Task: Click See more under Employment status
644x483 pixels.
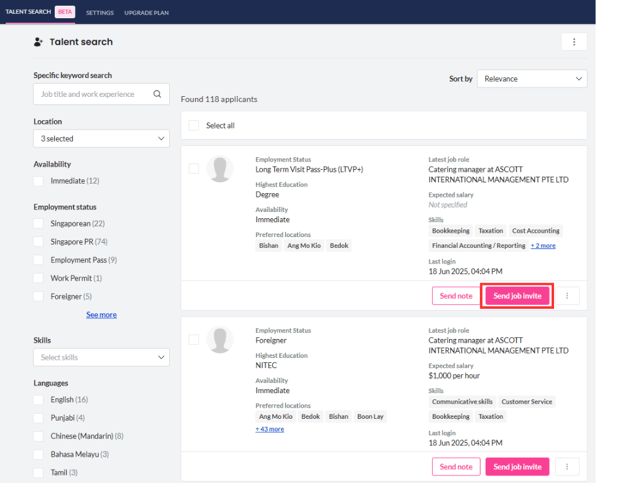Action: click(101, 315)
